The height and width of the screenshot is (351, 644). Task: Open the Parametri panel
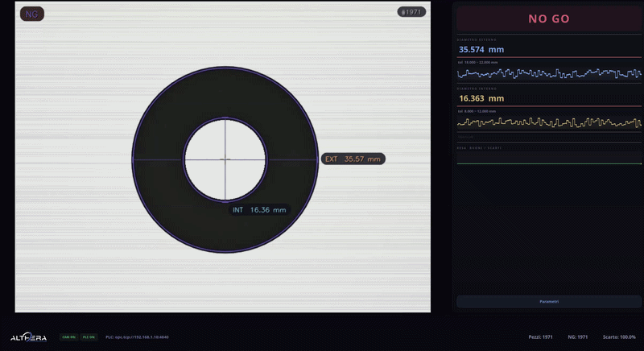[x=549, y=301]
